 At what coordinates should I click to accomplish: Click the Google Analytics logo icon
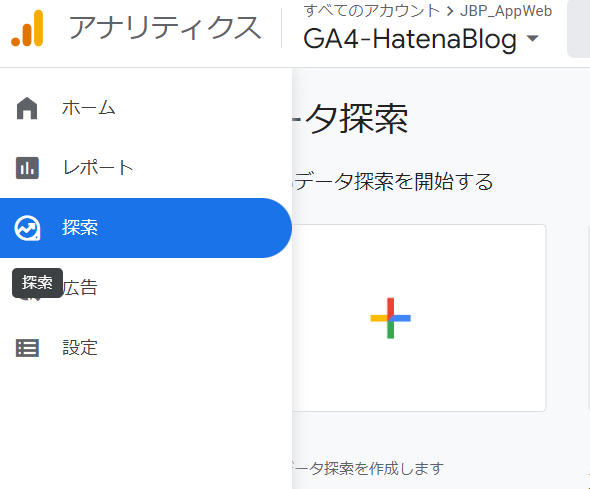tap(27, 29)
